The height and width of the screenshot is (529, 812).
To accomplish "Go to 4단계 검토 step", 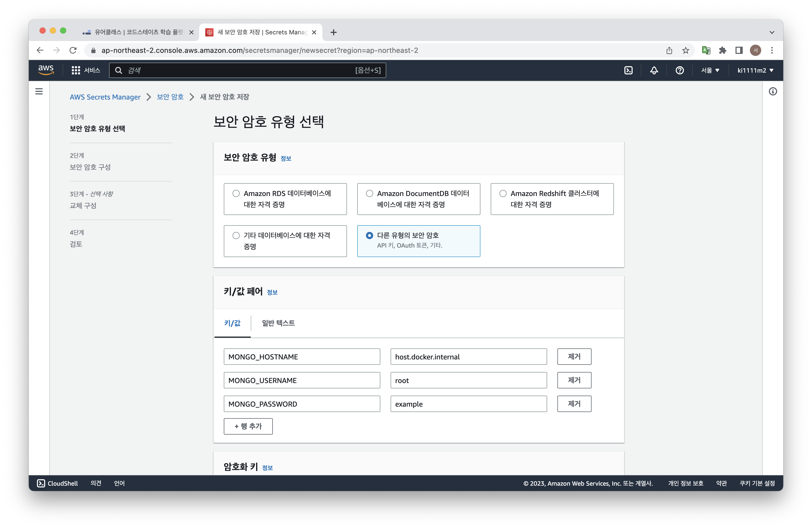I will 76,244.
